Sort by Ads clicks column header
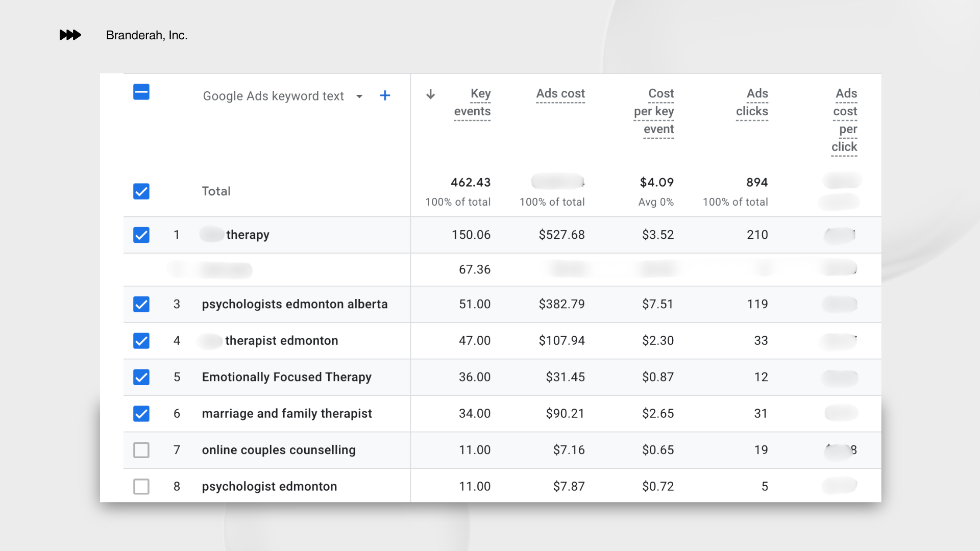This screenshot has height=551, width=980. [752, 103]
